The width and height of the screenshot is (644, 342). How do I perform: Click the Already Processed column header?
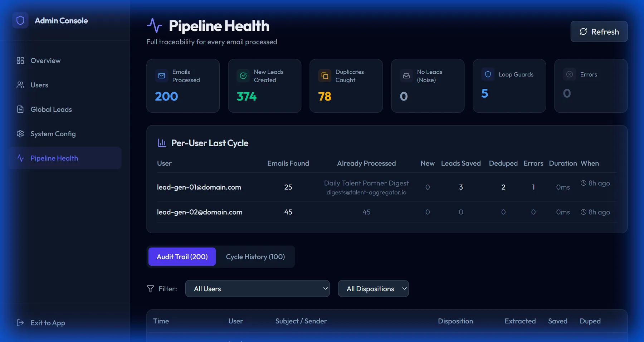[x=366, y=163]
